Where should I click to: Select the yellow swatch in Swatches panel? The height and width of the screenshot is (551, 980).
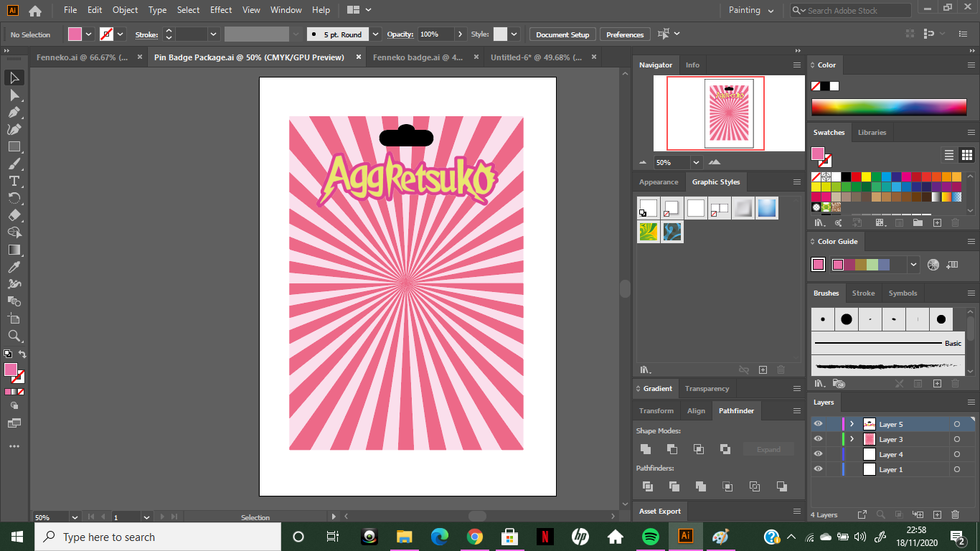[867, 176]
